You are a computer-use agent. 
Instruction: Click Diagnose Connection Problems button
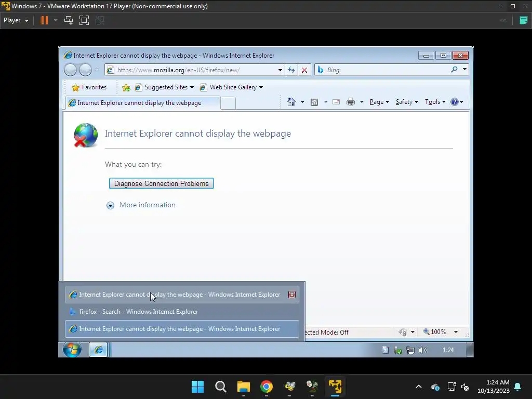tap(161, 183)
